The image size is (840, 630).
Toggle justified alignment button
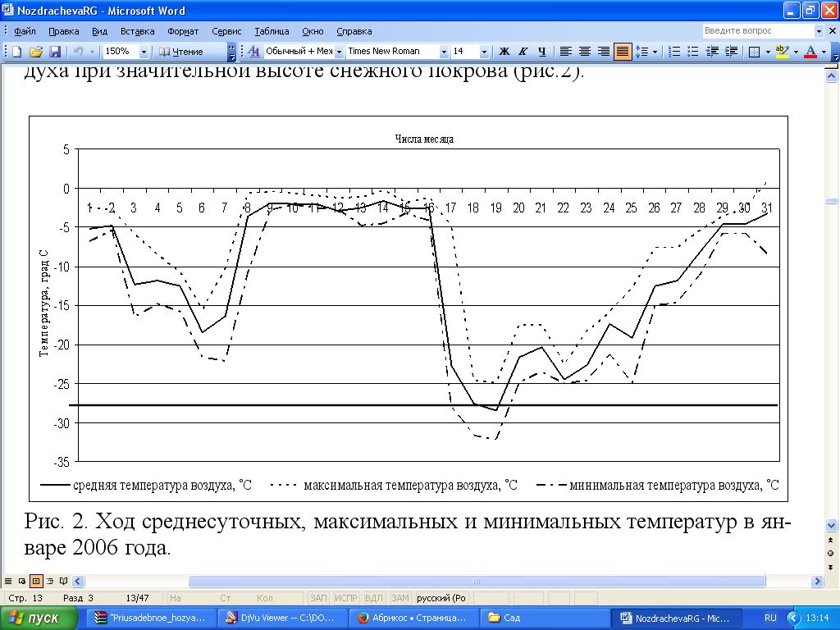pos(623,51)
